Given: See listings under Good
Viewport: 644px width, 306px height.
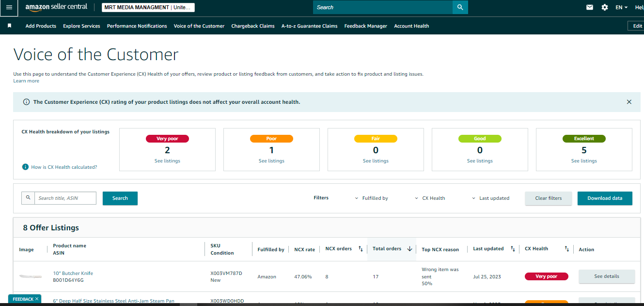Looking at the screenshot, I should click(x=480, y=161).
